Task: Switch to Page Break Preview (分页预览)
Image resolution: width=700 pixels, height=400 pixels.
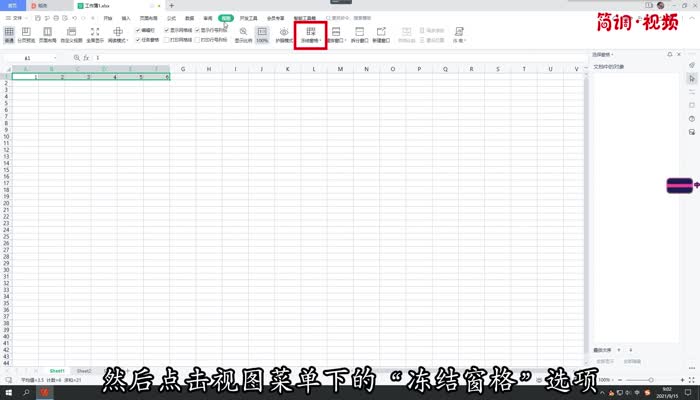Action: tap(27, 36)
